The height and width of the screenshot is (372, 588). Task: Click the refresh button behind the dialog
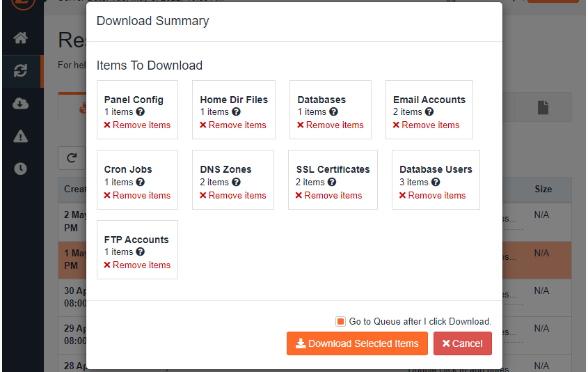pos(72,158)
